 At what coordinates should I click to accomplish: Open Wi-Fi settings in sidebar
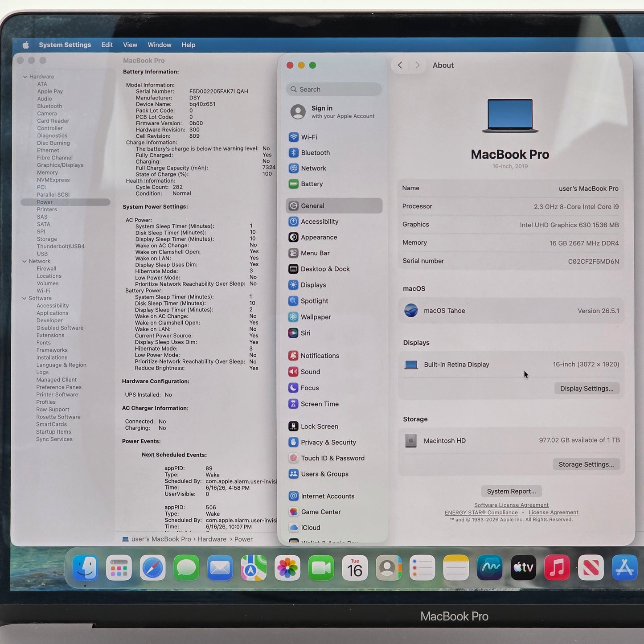coord(334,137)
